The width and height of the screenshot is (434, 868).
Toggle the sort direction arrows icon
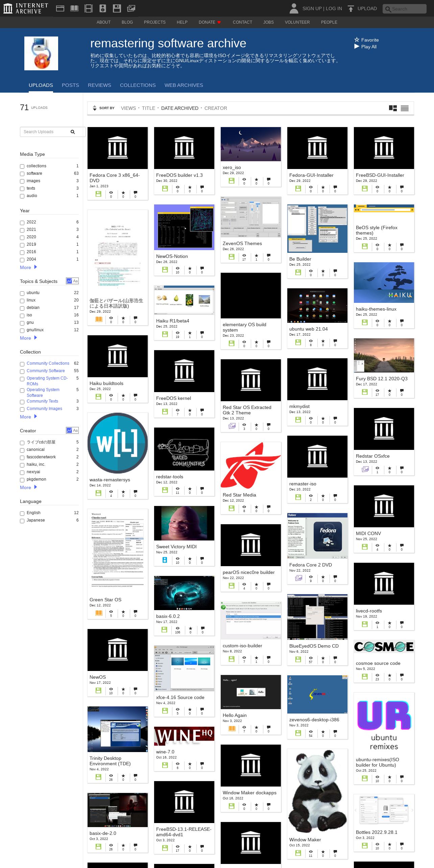(x=95, y=108)
